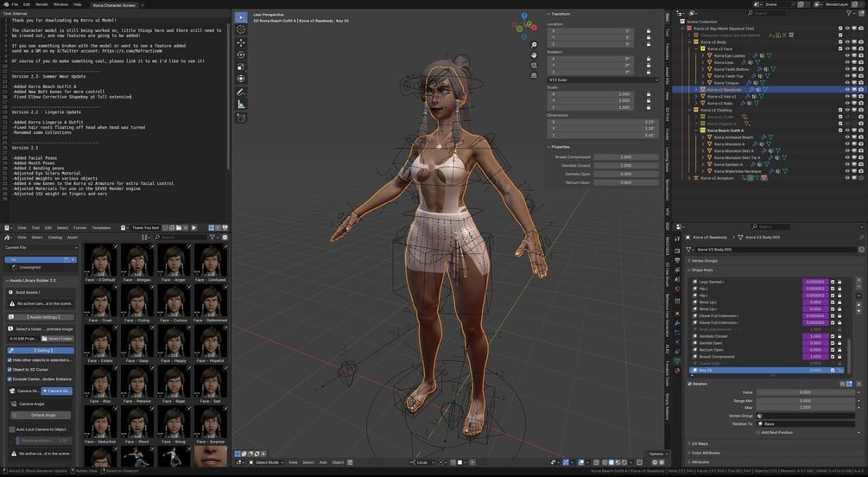Click the Options button in viewport
The width and height of the screenshot is (868, 477).
tap(658, 454)
